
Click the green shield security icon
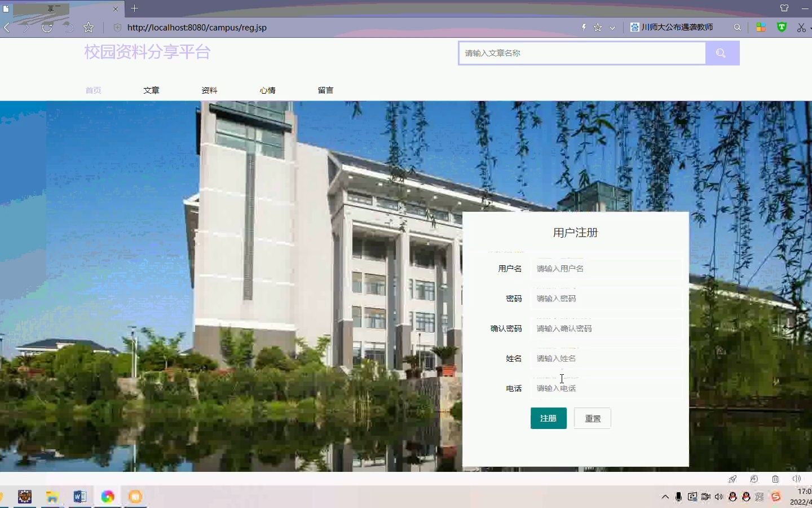point(782,27)
